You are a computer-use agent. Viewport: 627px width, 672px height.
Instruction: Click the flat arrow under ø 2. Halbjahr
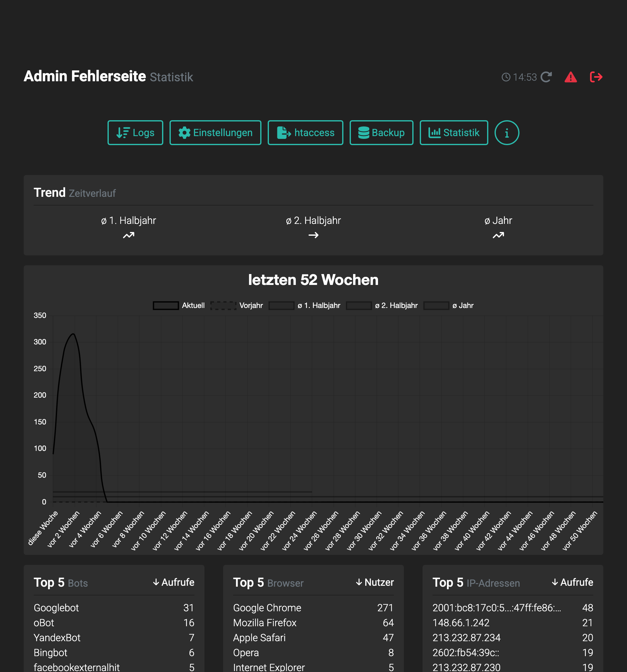pyautogui.click(x=313, y=235)
